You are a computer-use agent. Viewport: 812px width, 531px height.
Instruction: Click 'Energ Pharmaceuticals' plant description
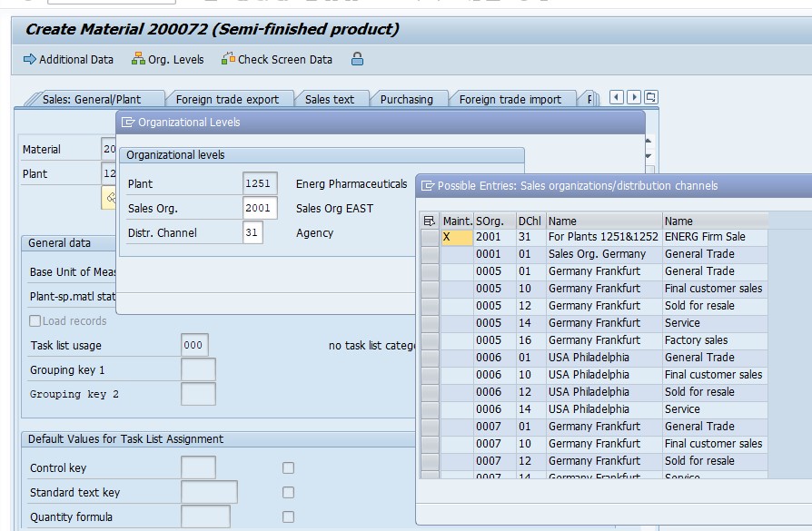352,183
